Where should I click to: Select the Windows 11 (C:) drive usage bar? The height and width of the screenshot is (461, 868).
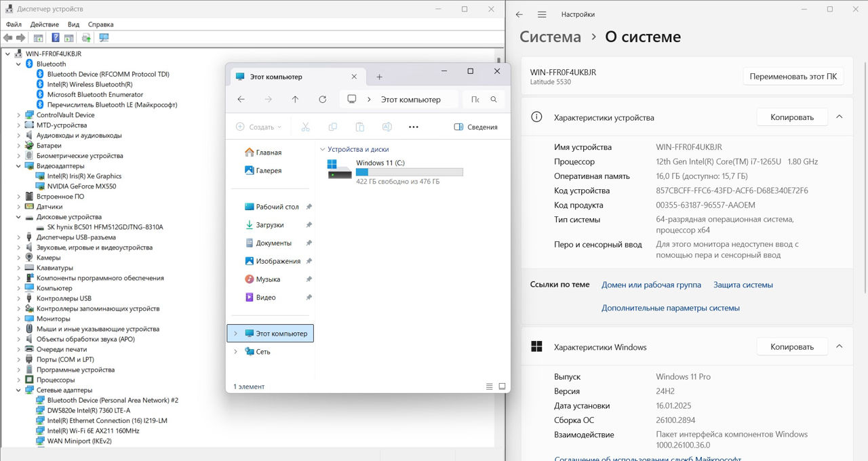coord(409,173)
